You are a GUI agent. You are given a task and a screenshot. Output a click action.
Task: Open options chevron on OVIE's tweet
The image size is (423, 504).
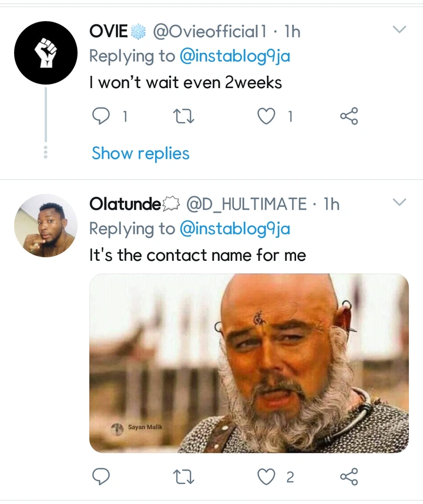coord(399,30)
